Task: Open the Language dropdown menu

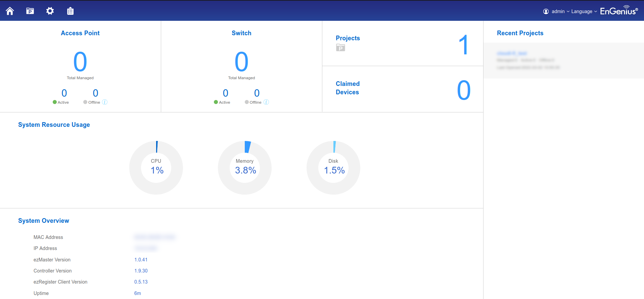Action: [x=584, y=11]
